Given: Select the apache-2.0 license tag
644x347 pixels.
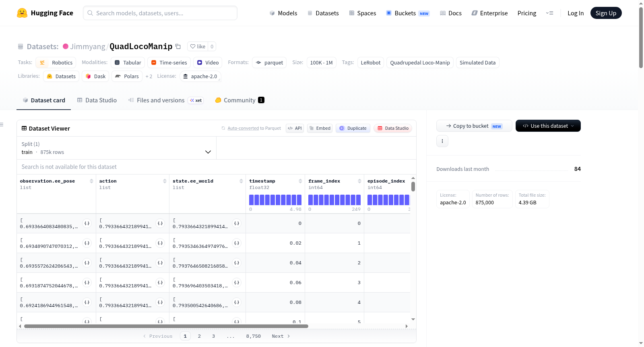Looking at the screenshot, I should 200,76.
